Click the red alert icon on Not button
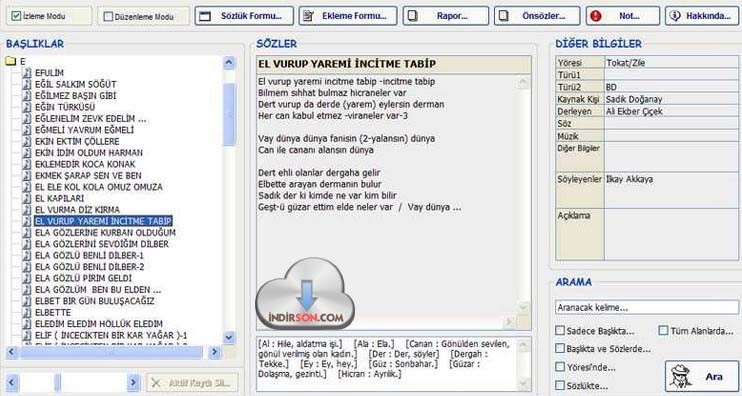This screenshot has height=396, width=742. click(596, 16)
